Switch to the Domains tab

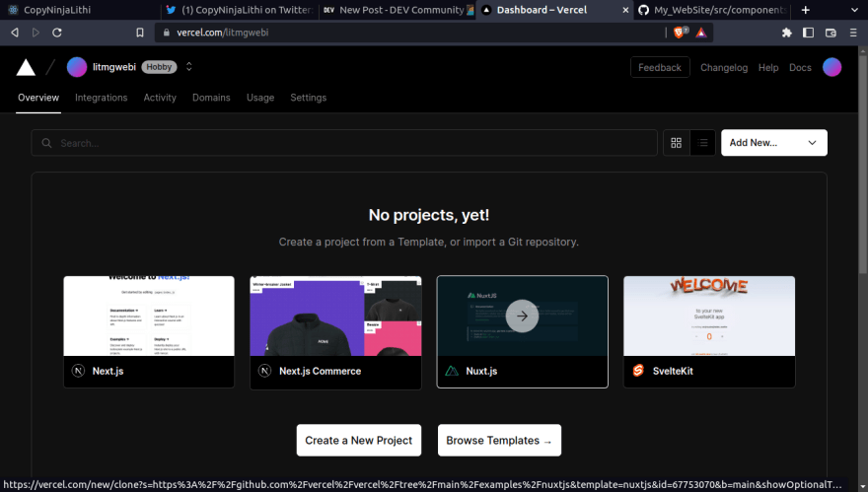[x=211, y=98]
